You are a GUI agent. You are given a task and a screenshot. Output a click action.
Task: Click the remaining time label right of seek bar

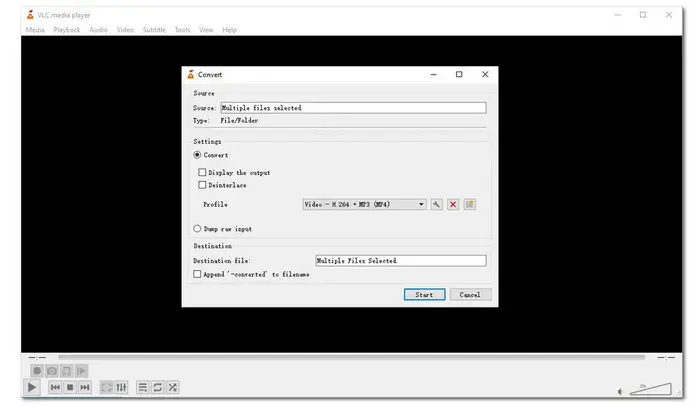(x=666, y=357)
